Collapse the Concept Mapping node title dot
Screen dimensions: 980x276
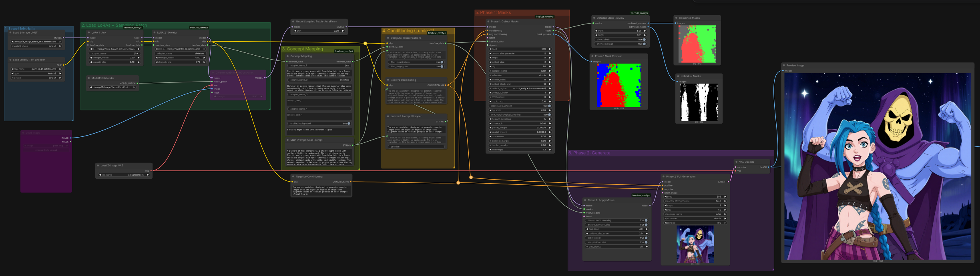click(x=288, y=56)
